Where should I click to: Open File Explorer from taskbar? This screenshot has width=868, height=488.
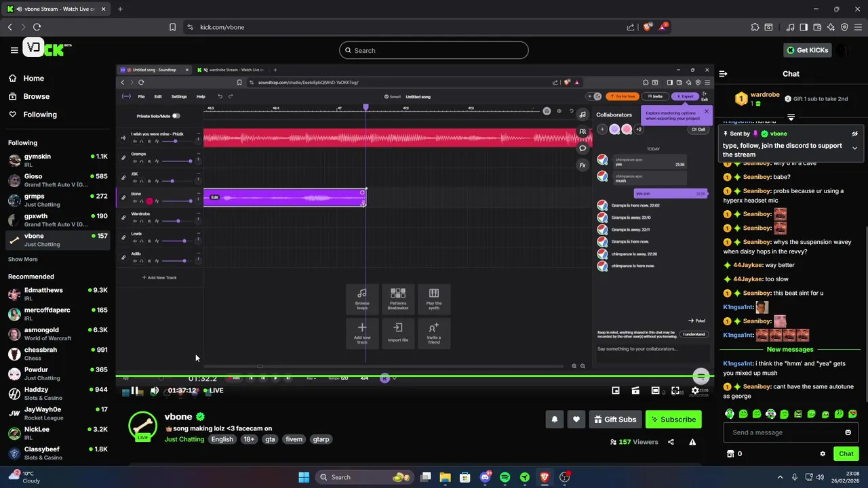click(445, 477)
